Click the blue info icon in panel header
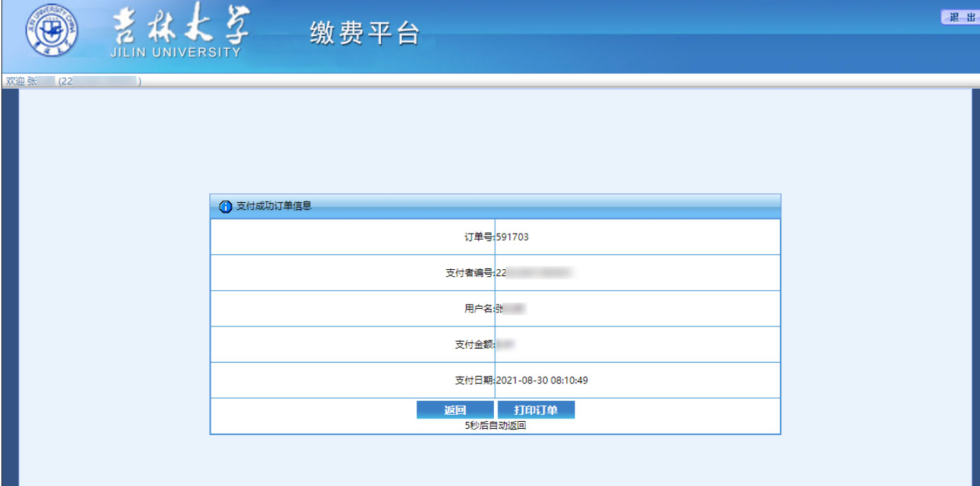This screenshot has width=980, height=486. [225, 207]
